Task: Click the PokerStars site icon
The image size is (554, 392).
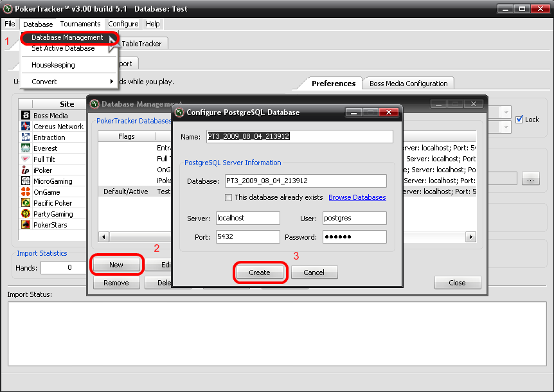Action: point(26,225)
